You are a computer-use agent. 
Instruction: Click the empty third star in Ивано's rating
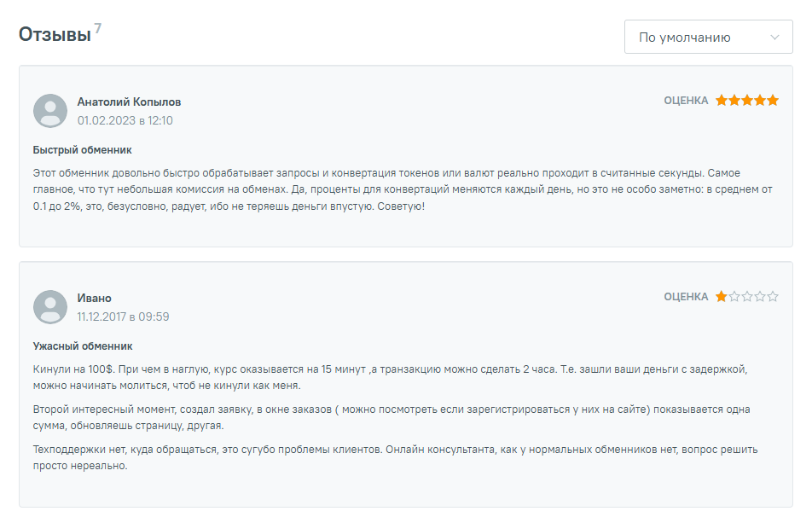(747, 297)
